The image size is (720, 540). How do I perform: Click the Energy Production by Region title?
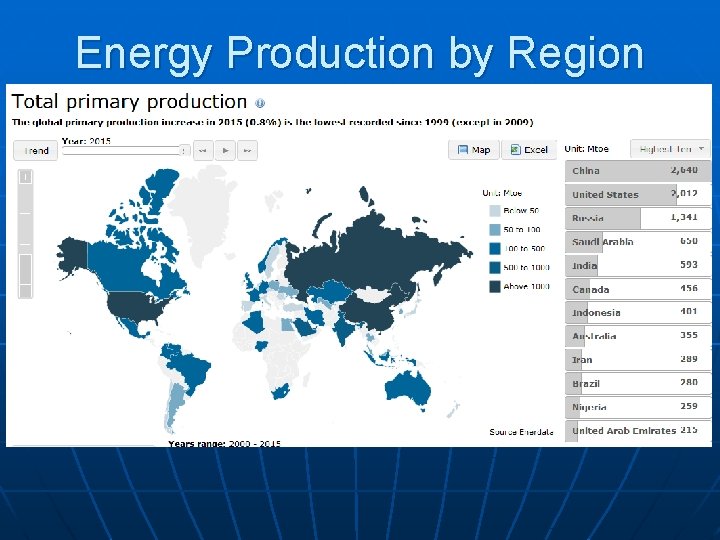360,54
